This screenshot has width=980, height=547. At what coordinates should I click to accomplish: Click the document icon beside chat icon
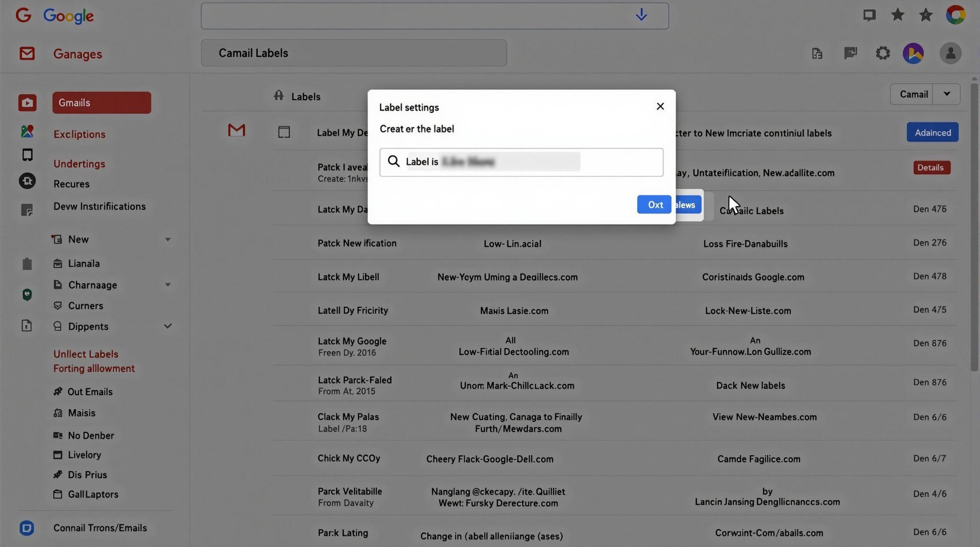pyautogui.click(x=817, y=53)
